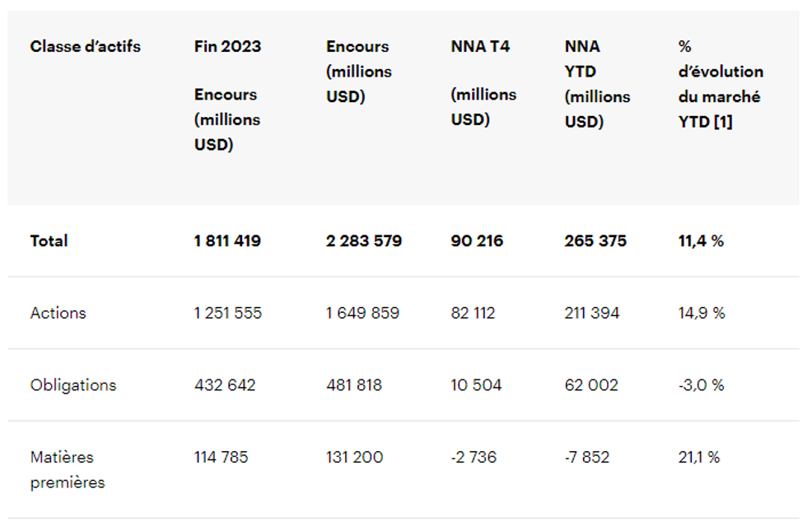Select the Actions percentage 14,9 %

702,313
